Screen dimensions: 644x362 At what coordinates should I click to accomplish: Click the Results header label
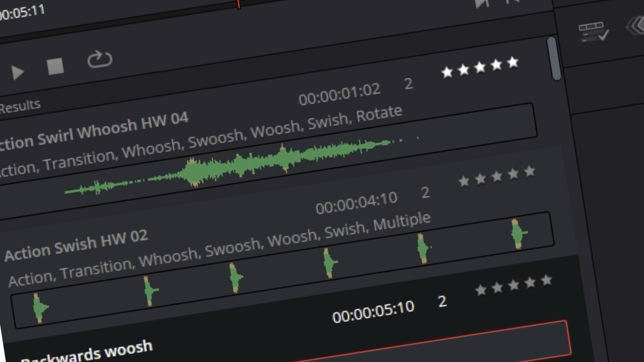coord(20,107)
